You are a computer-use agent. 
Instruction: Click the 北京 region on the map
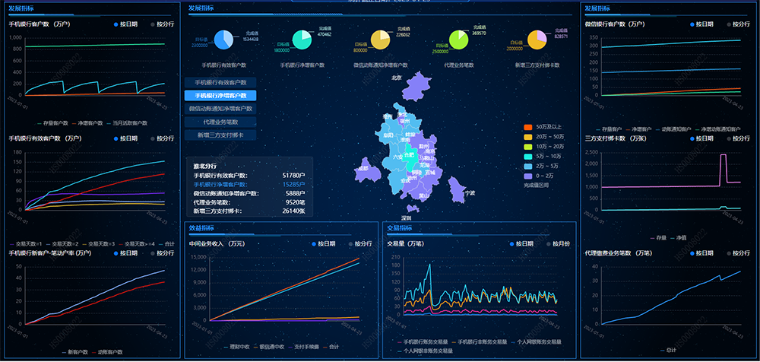coord(415,86)
